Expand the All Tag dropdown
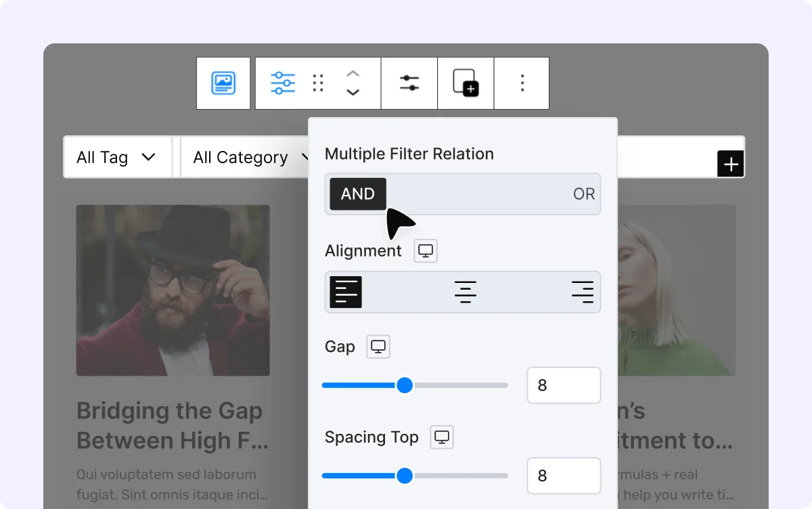This screenshot has width=812, height=509. pos(117,158)
